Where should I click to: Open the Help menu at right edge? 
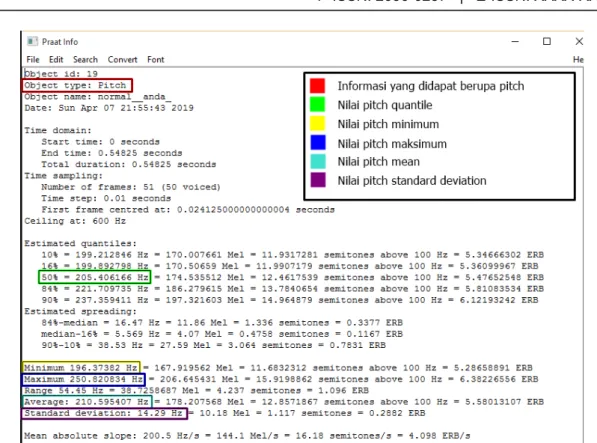tap(578, 60)
